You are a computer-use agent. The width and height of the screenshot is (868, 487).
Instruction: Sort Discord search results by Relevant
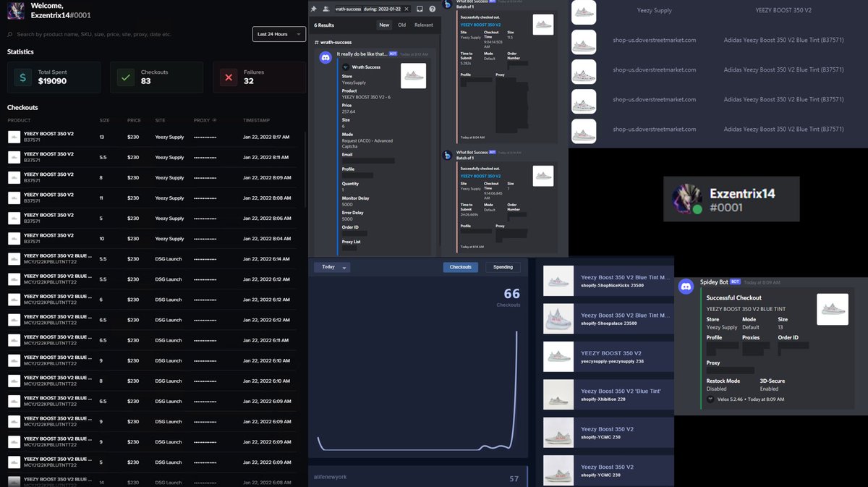(424, 25)
